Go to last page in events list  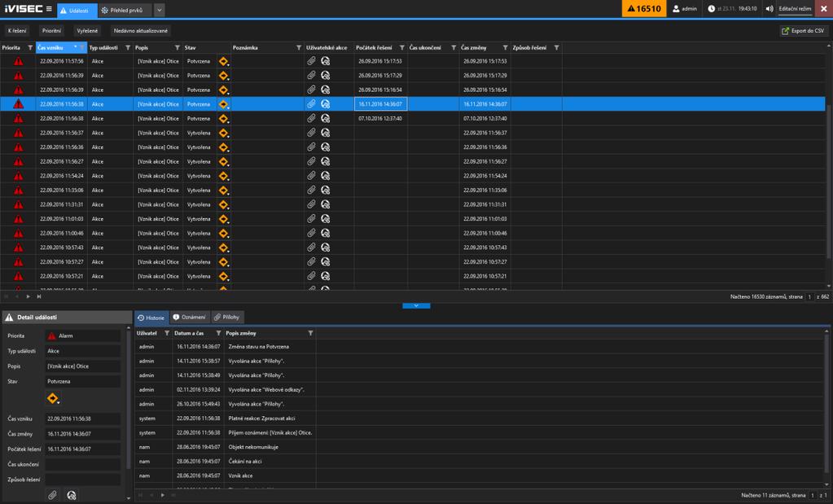pyautogui.click(x=39, y=296)
